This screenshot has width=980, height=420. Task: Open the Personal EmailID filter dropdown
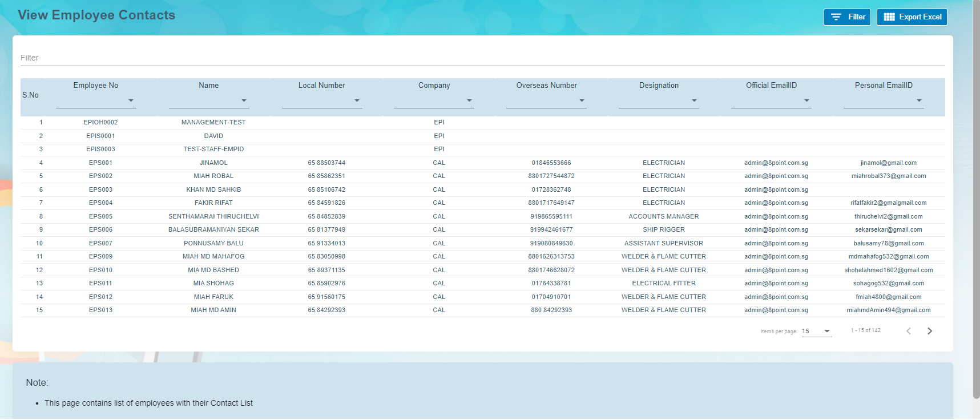(919, 100)
